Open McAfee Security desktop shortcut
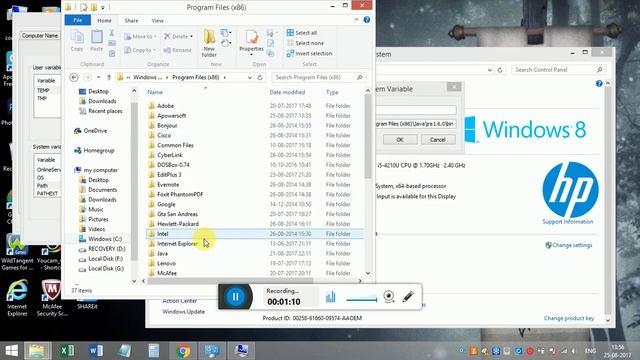Image resolution: width=640 pixels, height=360 pixels. tap(52, 298)
